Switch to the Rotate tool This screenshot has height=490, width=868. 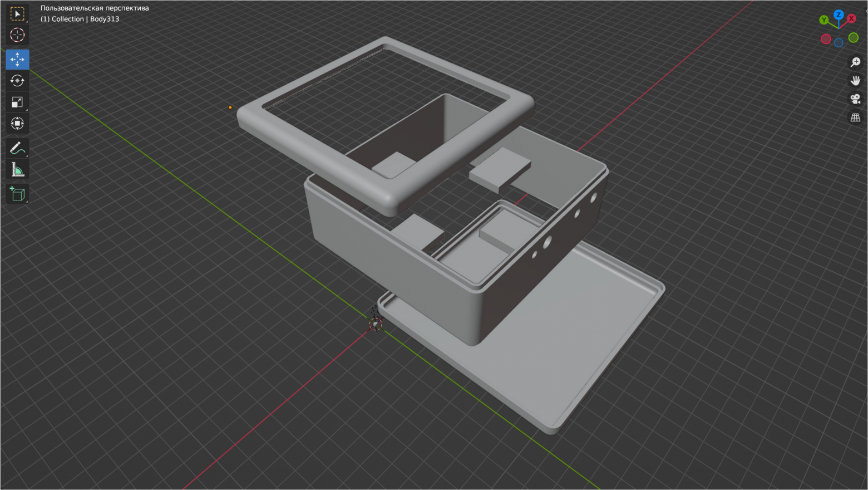17,81
